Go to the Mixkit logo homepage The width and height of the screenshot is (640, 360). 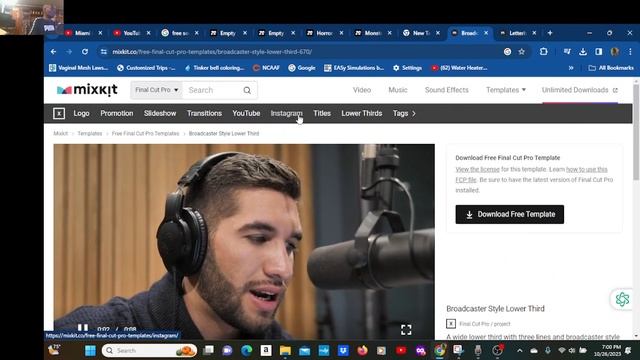87,90
